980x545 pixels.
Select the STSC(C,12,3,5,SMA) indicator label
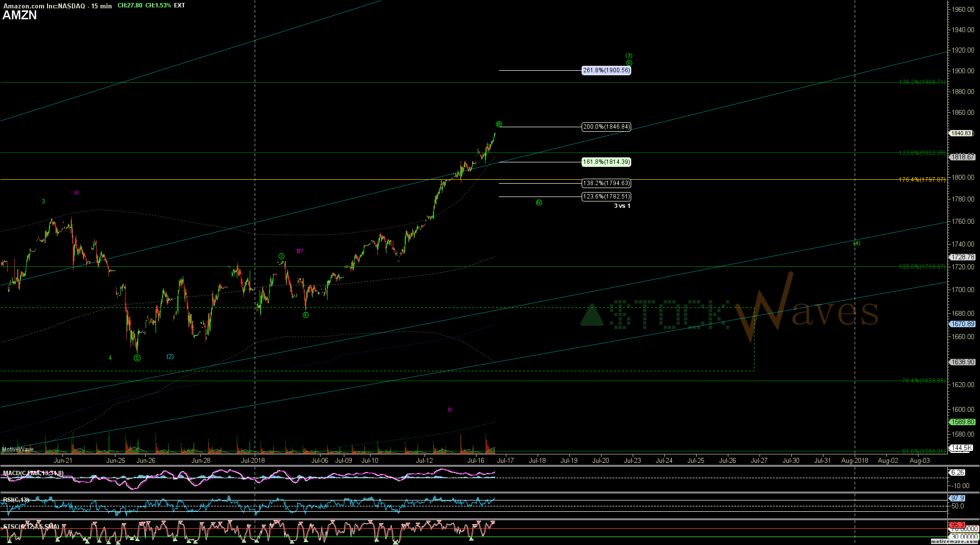31,527
